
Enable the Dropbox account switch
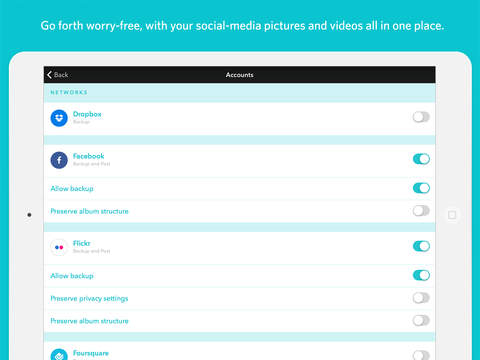[421, 117]
